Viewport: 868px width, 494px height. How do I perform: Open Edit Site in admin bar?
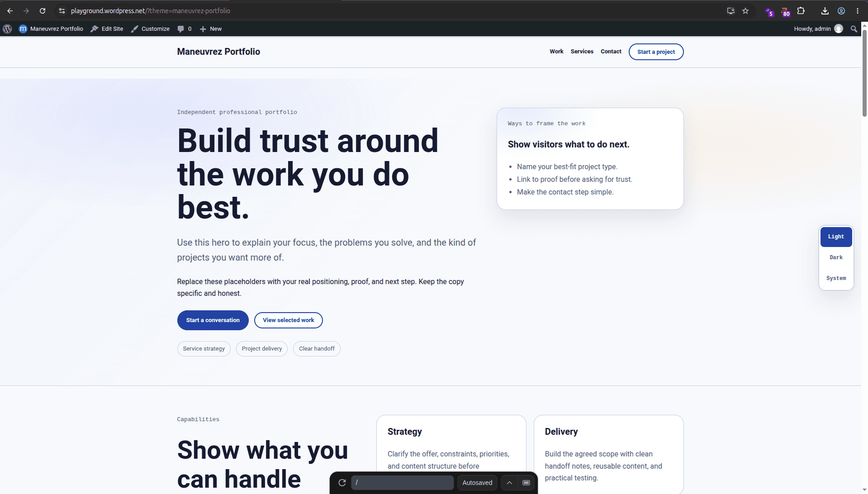[107, 28]
